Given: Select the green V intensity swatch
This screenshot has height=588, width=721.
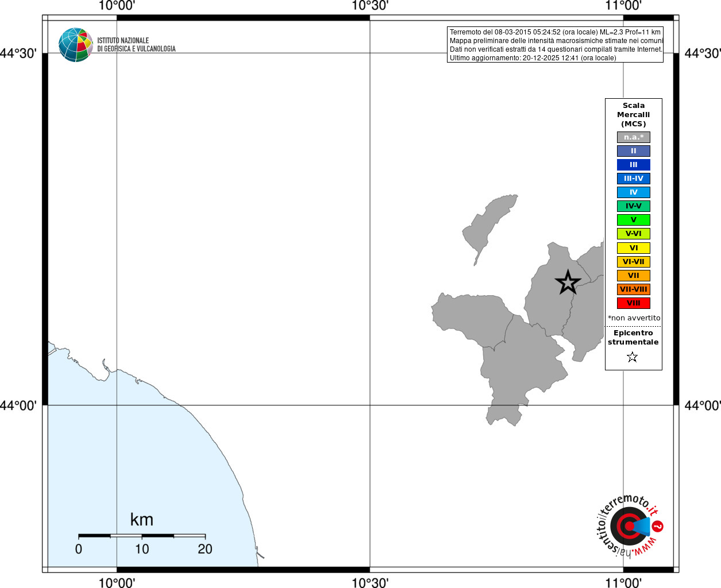Looking at the screenshot, I should coord(634,220).
